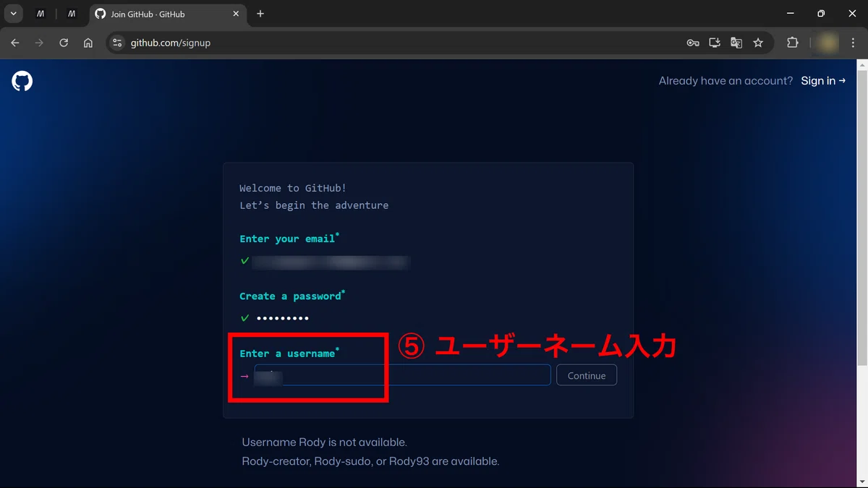Click the password dots field

click(283, 318)
